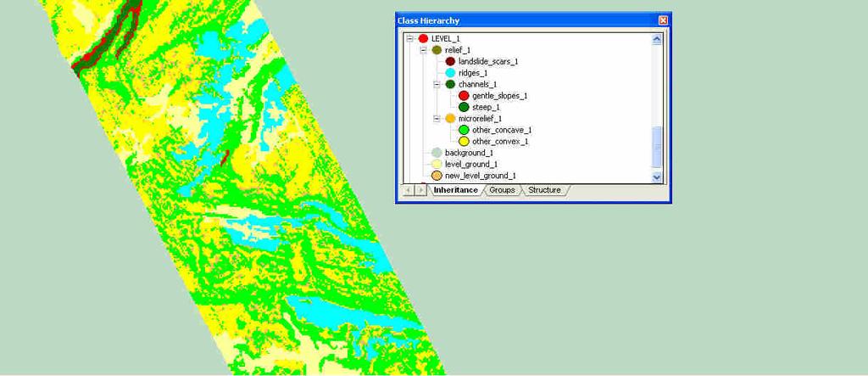The height and width of the screenshot is (376, 868).
Task: Select the landslide_scars_1 class label
Action: [x=488, y=62]
